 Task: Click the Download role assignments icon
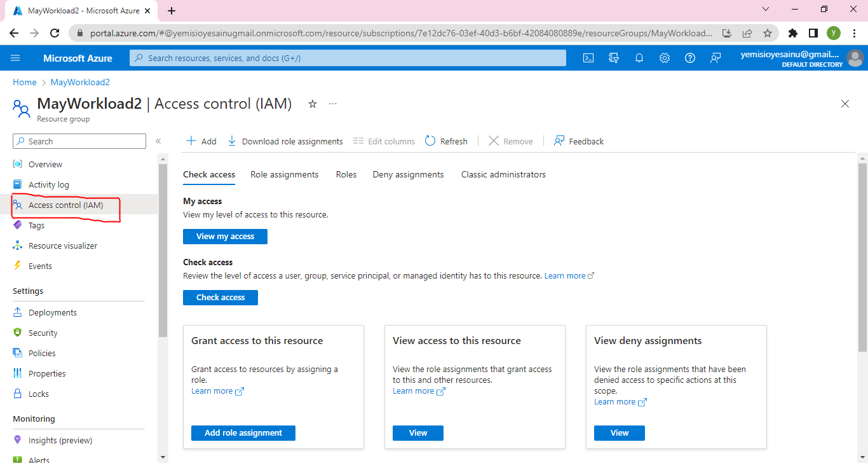pos(232,141)
